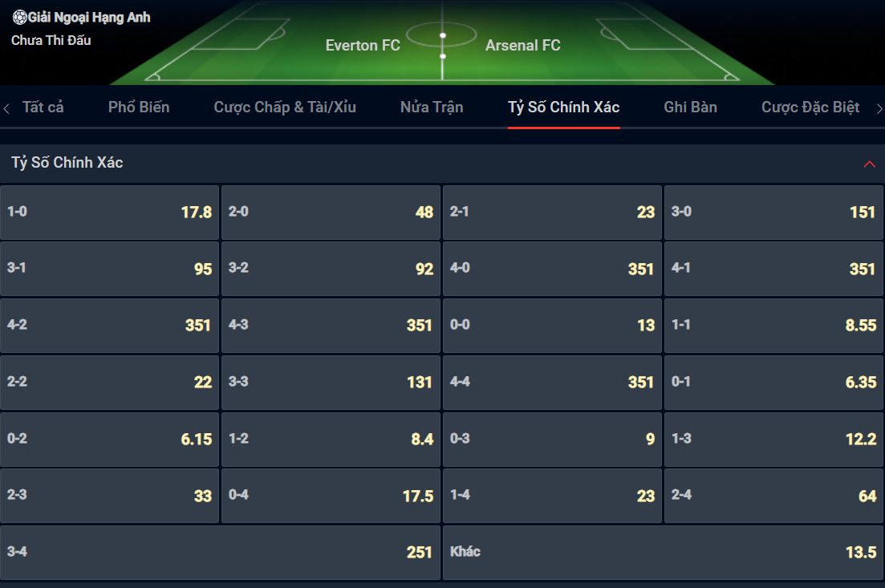Open the Cược Chấp & Tài/Xỉu tab
Viewport: 885px width, 588px height.
click(x=285, y=107)
